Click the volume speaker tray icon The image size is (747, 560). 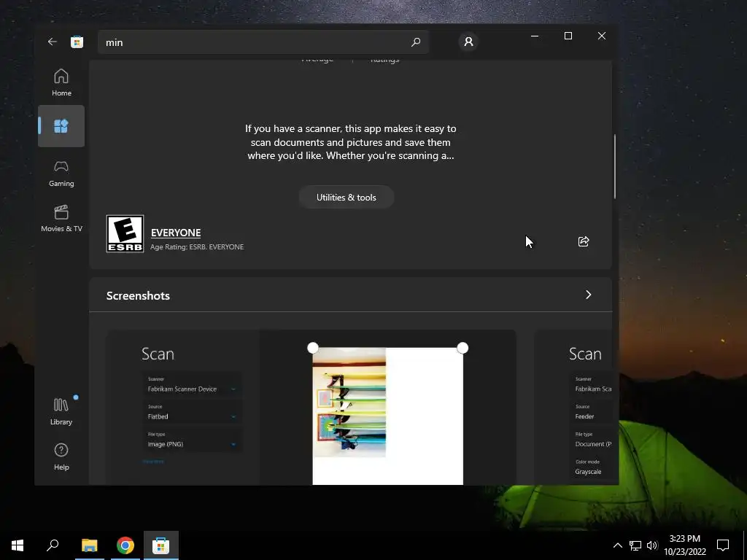(x=652, y=545)
